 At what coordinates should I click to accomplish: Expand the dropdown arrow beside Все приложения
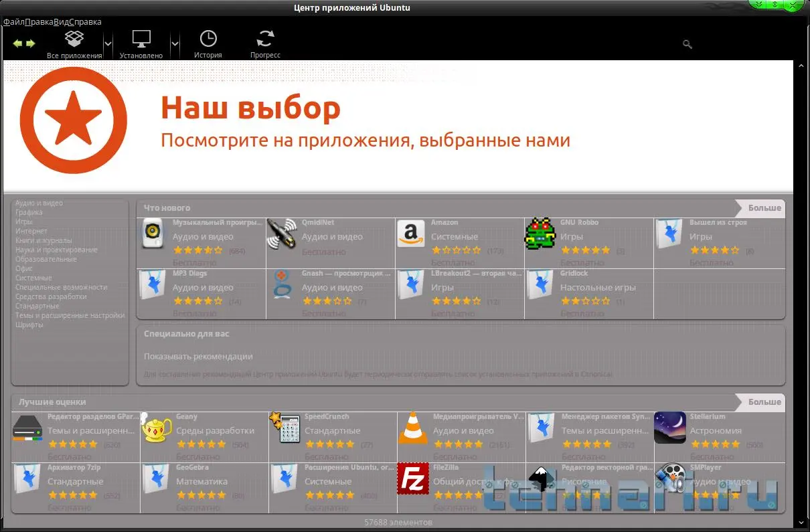coord(108,44)
